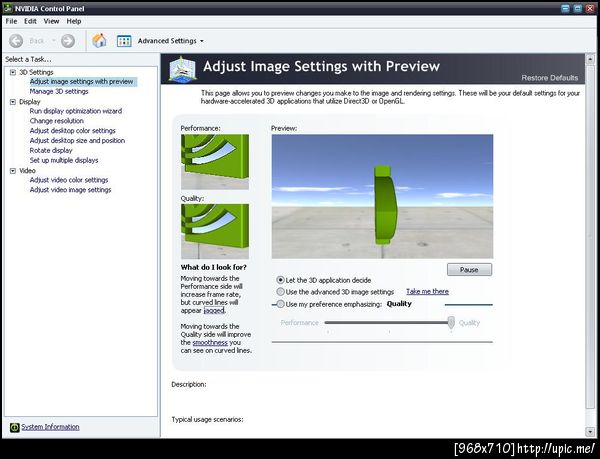Click the Take me there link
The width and height of the screenshot is (600, 459).
tap(427, 291)
